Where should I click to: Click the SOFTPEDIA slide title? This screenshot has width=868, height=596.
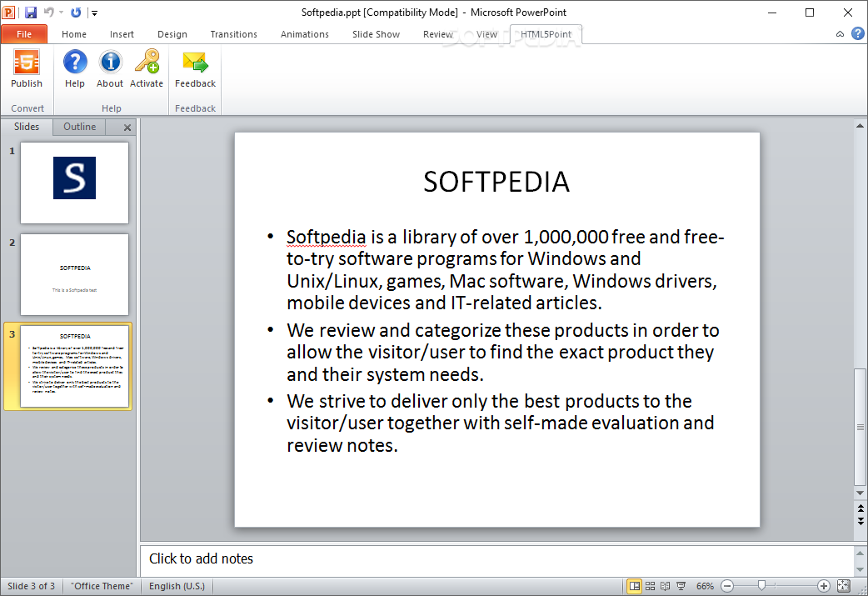496,182
